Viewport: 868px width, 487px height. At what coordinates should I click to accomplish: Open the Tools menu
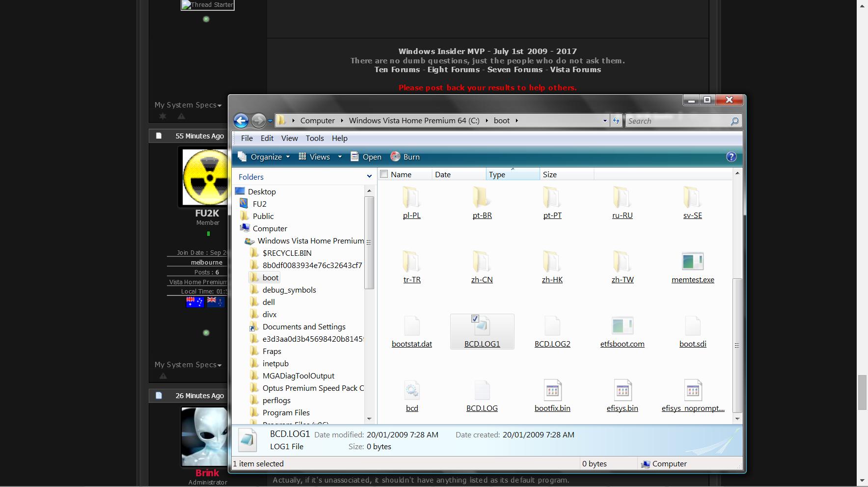pyautogui.click(x=315, y=138)
